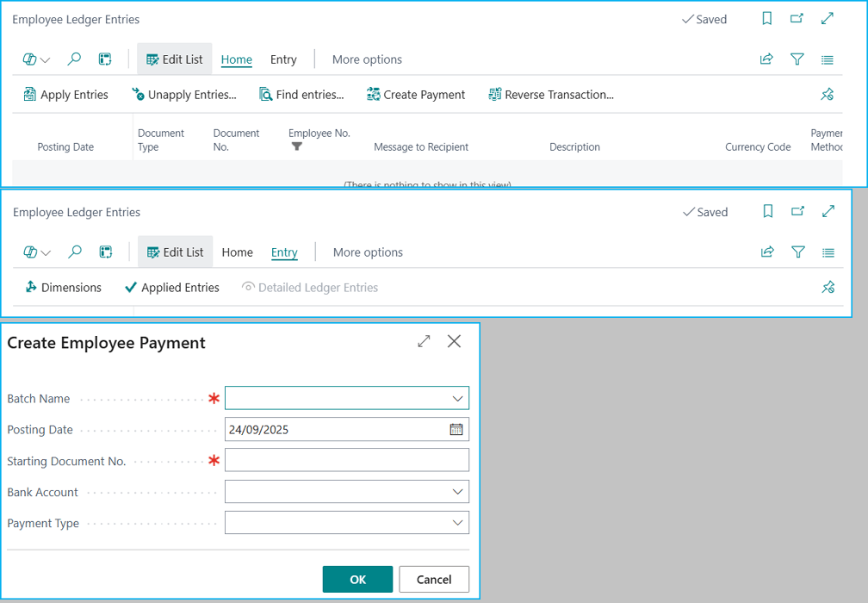Viewport: 868px width, 603px height.
Task: Expand the Bank Account dropdown
Action: 457,492
